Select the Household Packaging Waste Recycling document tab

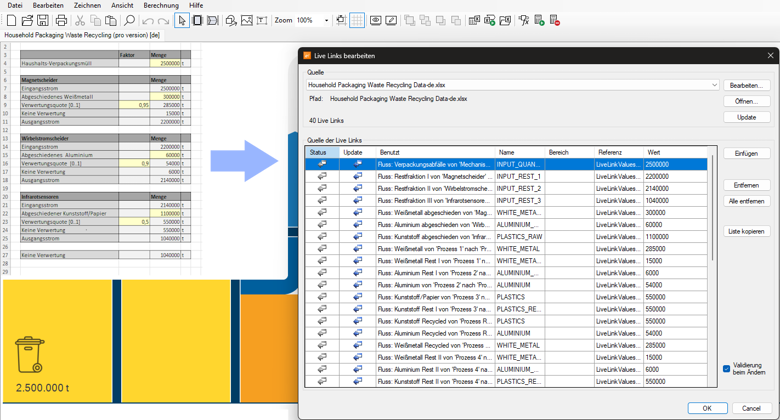pyautogui.click(x=82, y=35)
